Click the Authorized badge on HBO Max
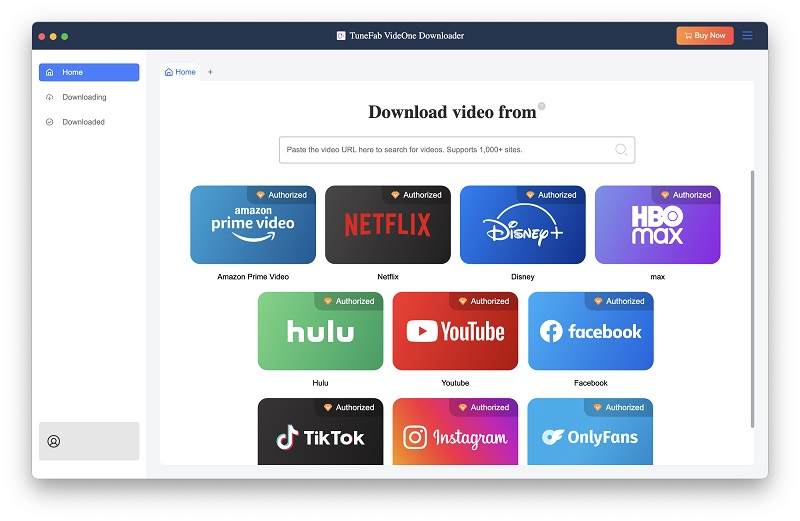800x521 pixels. click(686, 194)
